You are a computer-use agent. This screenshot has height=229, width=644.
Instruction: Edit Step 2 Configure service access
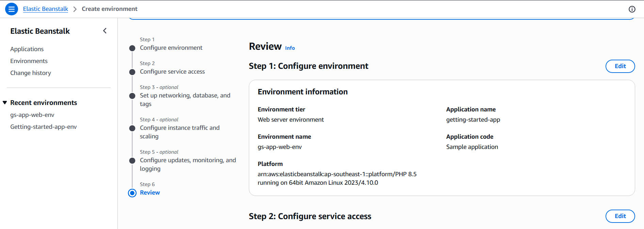click(620, 216)
